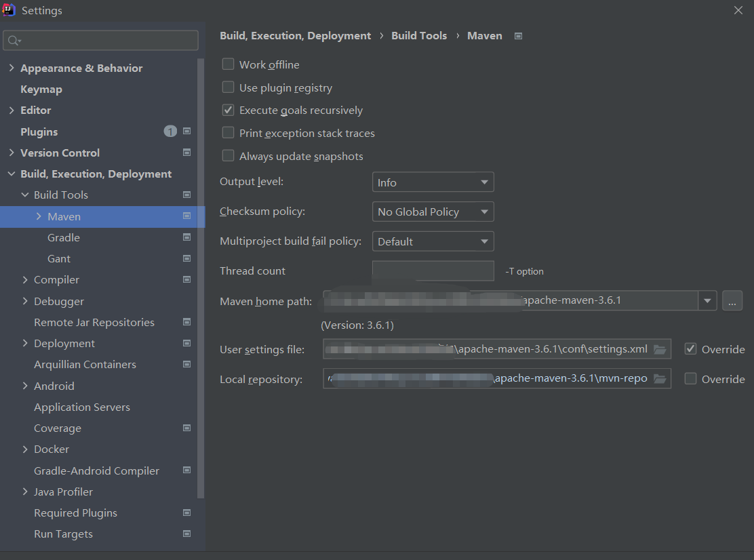Click Build, Execution, Deployment breadcrumb
This screenshot has width=754, height=560.
coord(295,36)
